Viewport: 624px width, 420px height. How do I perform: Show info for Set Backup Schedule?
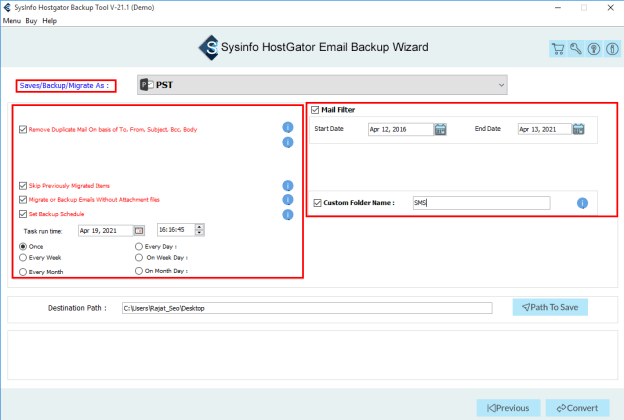click(288, 215)
